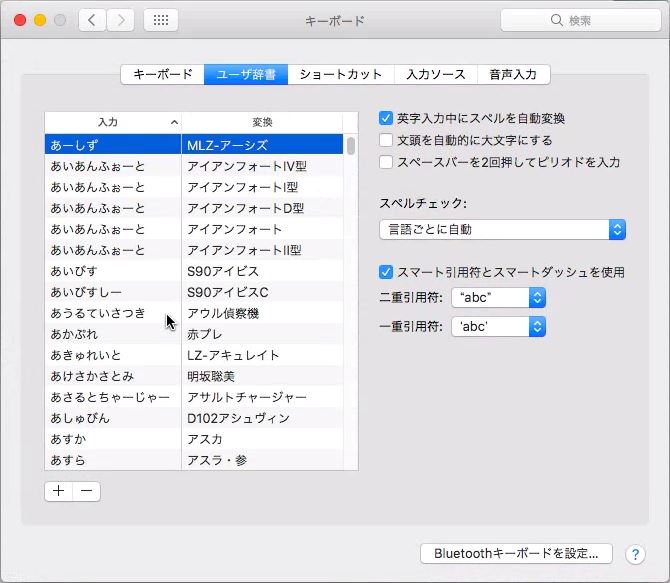The width and height of the screenshot is (670, 583).
Task: Select the 赤プレ conversion cell
Action: (x=262, y=334)
